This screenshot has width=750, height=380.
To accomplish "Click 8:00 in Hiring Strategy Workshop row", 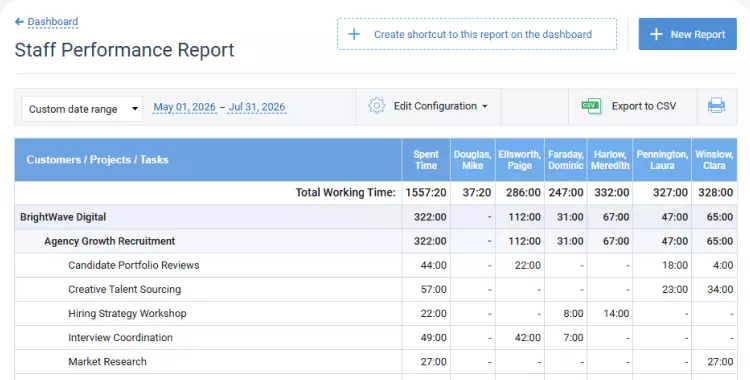I will coord(573,313).
